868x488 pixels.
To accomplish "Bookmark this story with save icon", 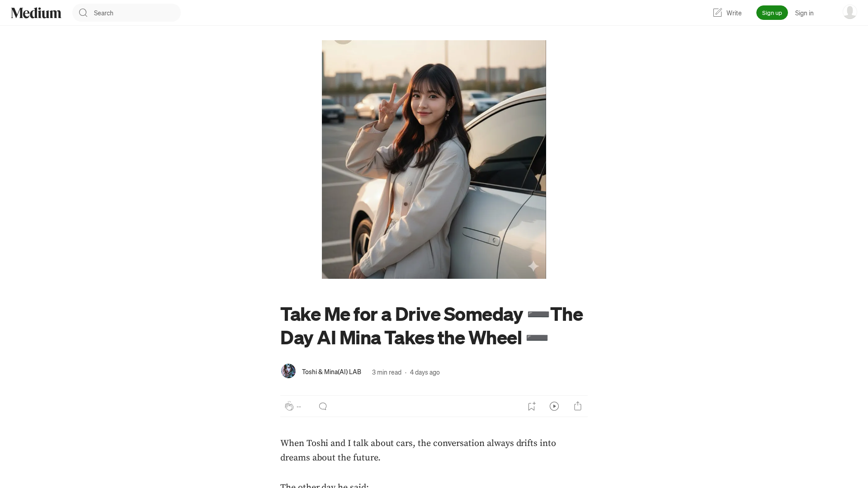I will tap(532, 406).
